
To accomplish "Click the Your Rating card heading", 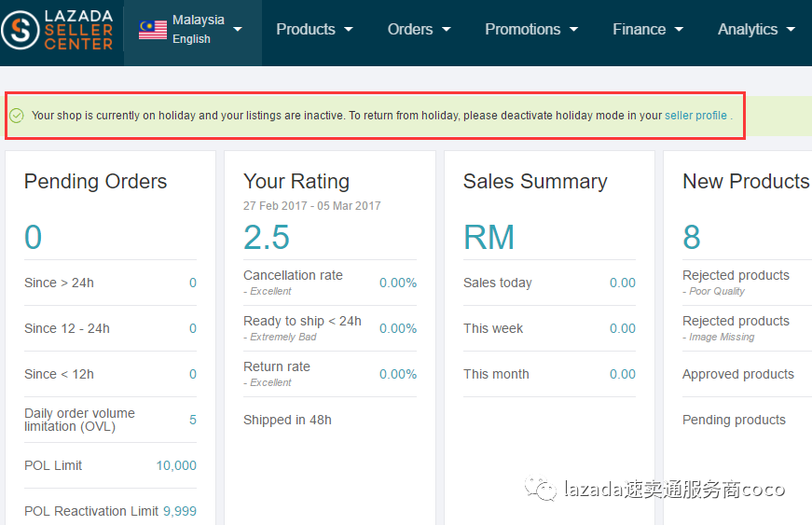I will tap(296, 182).
